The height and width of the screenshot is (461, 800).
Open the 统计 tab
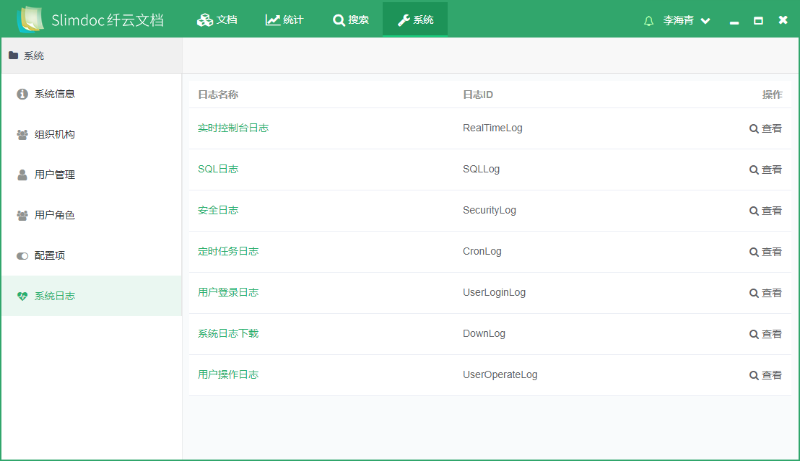[x=285, y=20]
